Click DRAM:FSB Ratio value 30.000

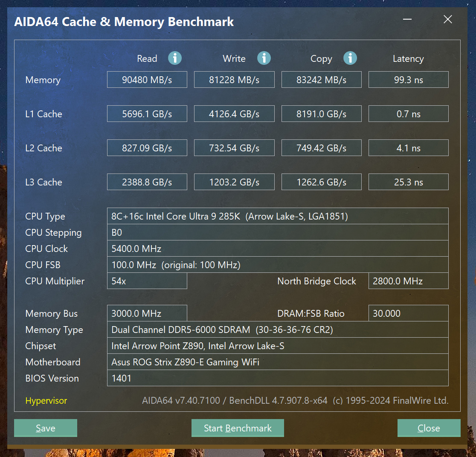coord(408,313)
